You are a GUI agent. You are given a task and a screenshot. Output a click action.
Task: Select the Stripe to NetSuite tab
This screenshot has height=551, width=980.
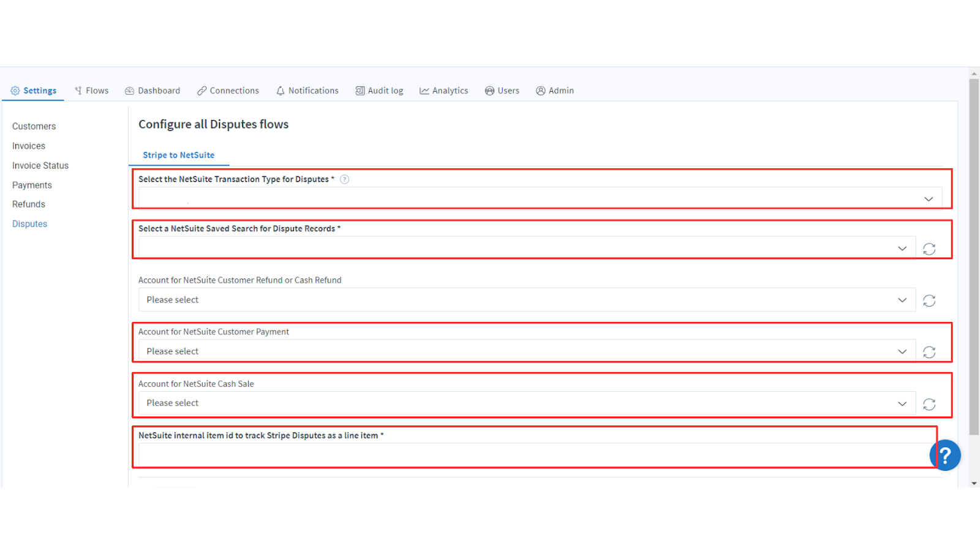[x=179, y=155]
